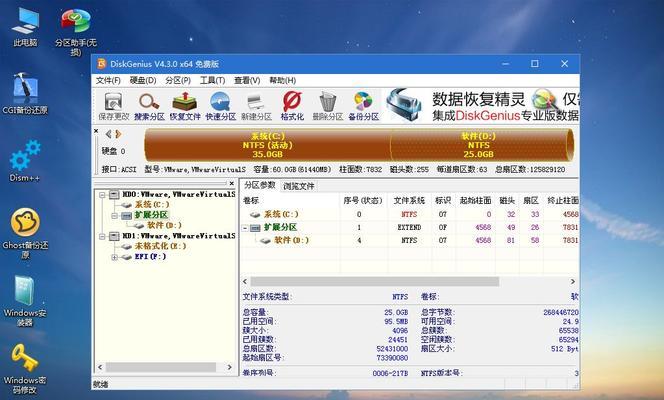Click tree panel scroll left arrow
This screenshot has height=400, width=664.
tap(100, 367)
